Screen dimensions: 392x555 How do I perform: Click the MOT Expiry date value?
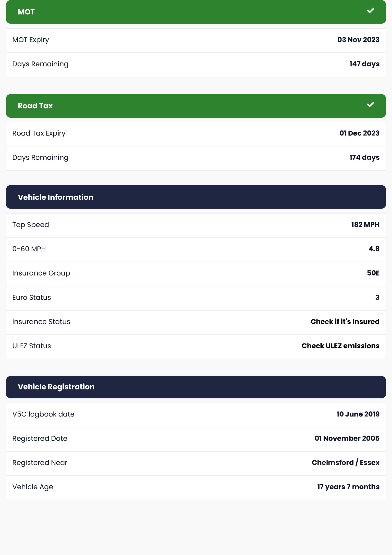point(358,40)
